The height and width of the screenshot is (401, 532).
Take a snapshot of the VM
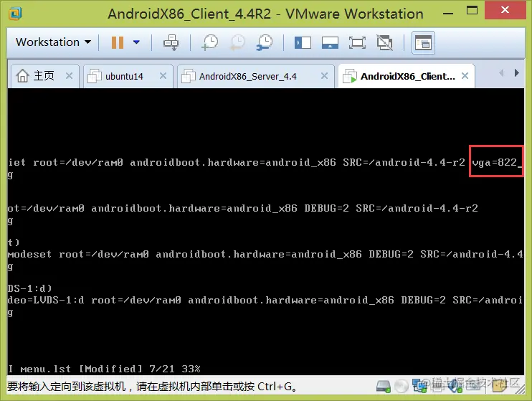click(x=209, y=42)
